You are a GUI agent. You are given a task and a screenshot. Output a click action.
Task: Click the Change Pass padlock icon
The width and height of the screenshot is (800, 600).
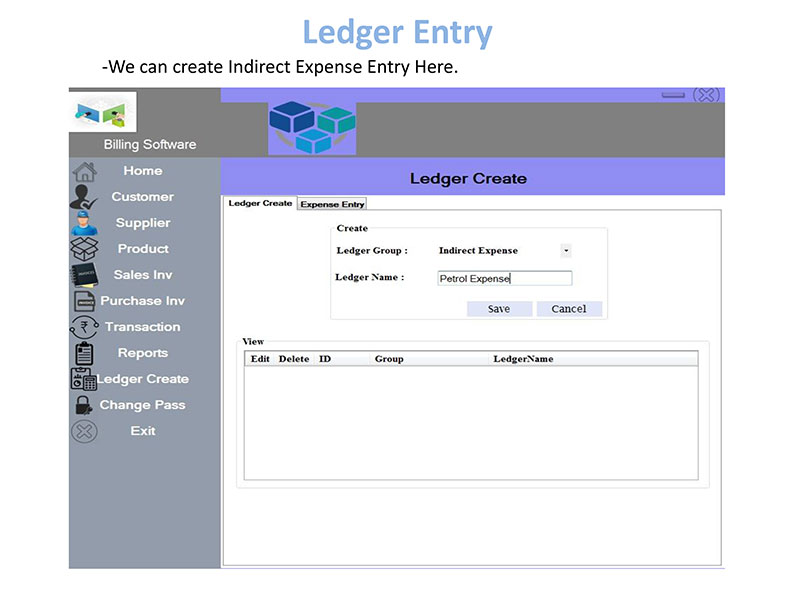coord(83,405)
